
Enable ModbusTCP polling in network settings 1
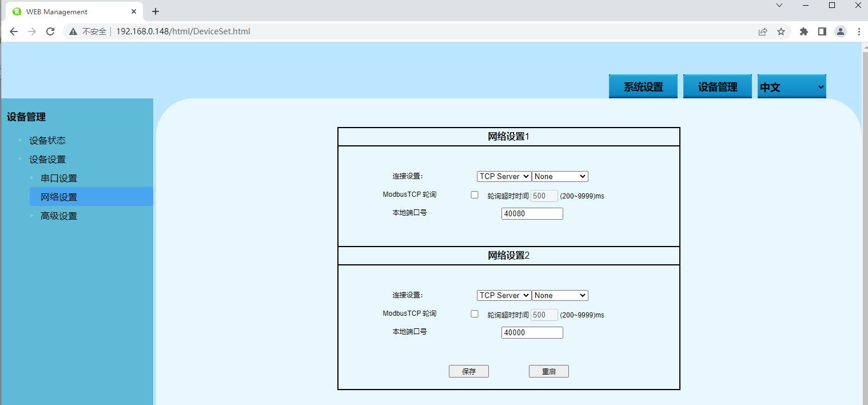475,195
